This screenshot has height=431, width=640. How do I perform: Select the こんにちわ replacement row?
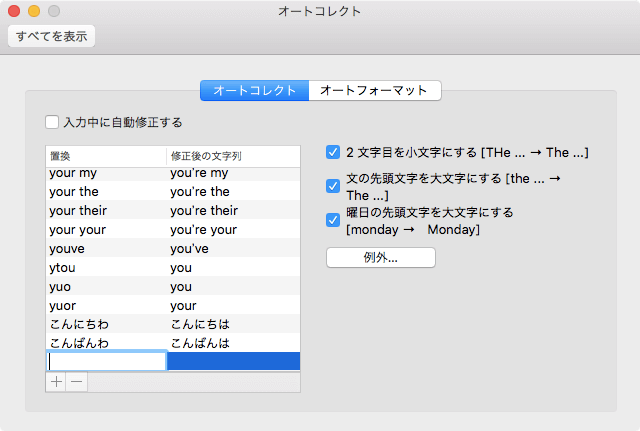tap(172, 324)
